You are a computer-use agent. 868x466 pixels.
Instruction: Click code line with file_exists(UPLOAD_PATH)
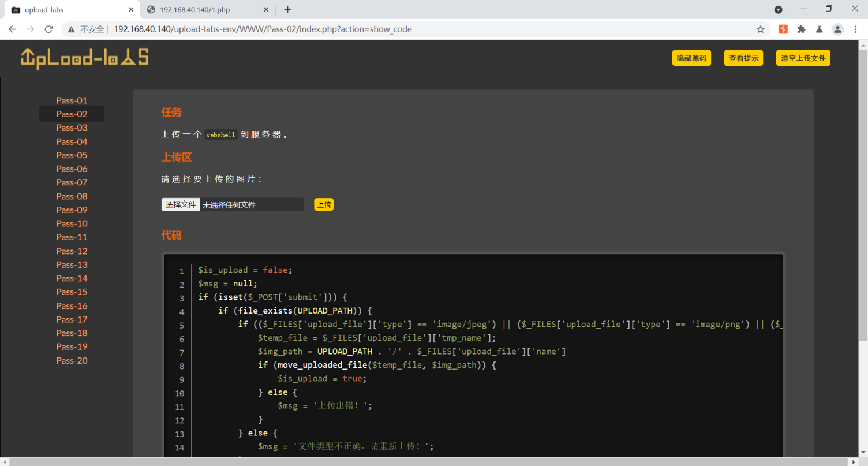[295, 311]
